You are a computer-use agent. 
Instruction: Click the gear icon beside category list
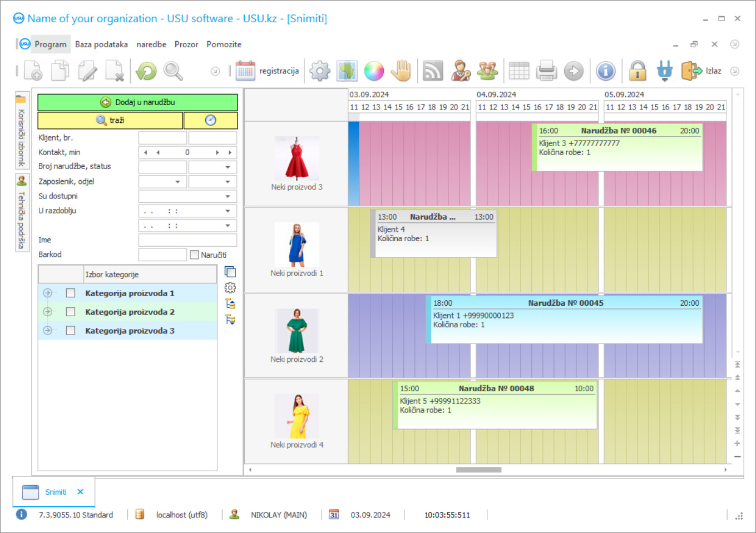230,288
